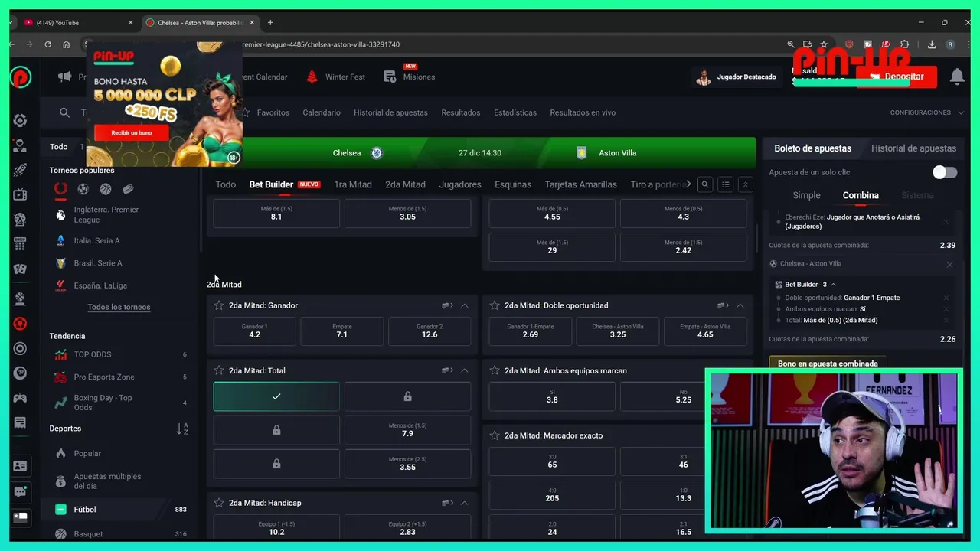Open the Jugadores tab
The width and height of the screenshot is (980, 551).
click(x=460, y=184)
